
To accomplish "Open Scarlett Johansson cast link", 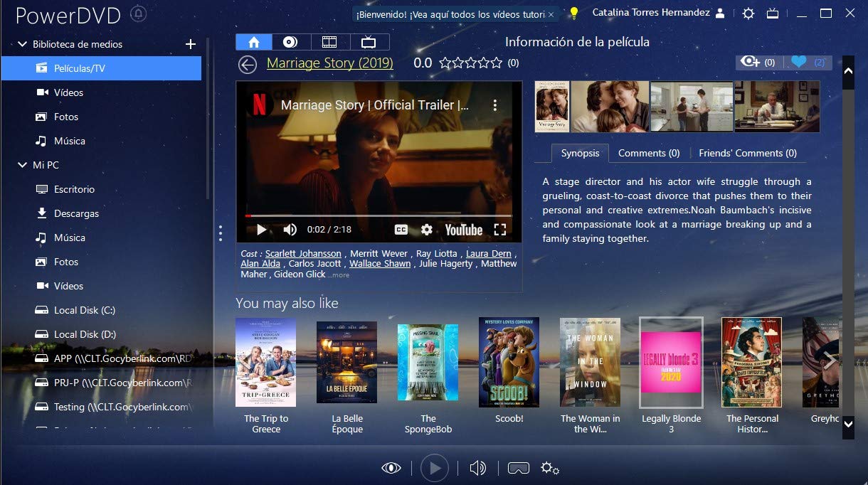I will 304,254.
